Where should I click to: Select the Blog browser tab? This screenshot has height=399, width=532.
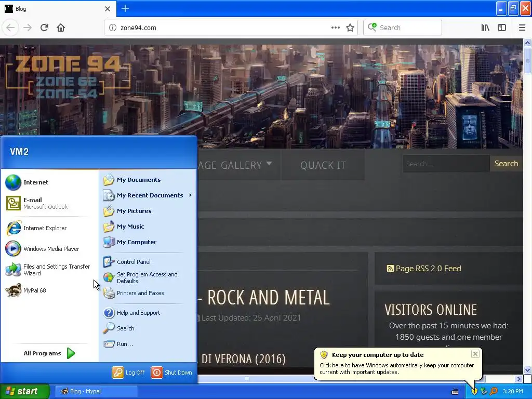[x=58, y=9]
